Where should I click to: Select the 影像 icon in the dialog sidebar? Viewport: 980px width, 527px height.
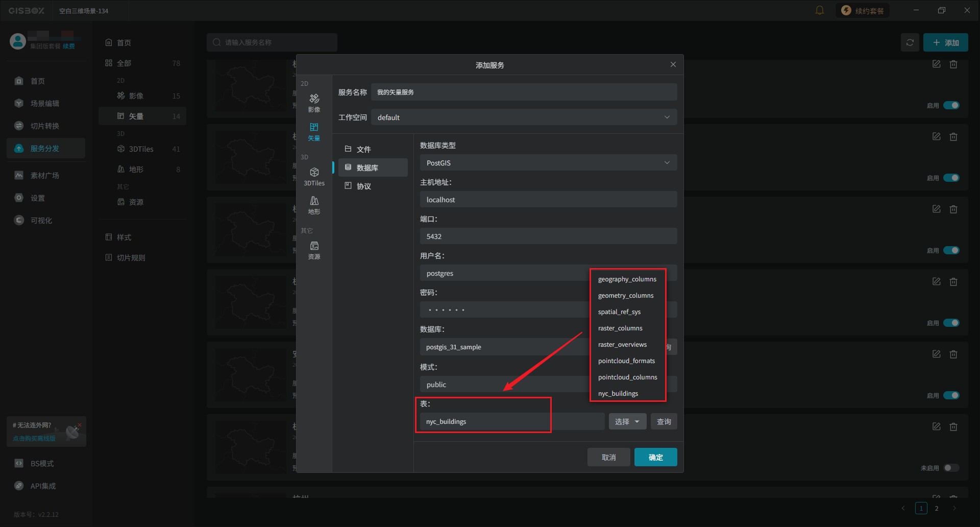click(314, 103)
